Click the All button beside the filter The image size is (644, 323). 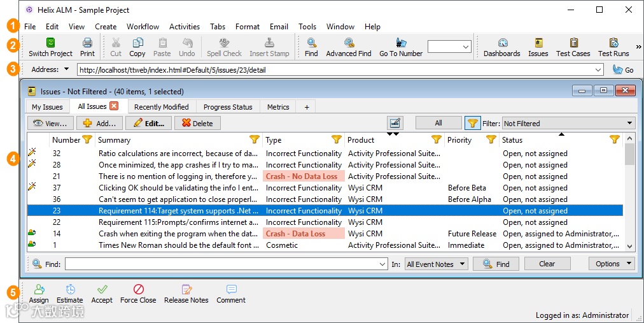tap(438, 123)
